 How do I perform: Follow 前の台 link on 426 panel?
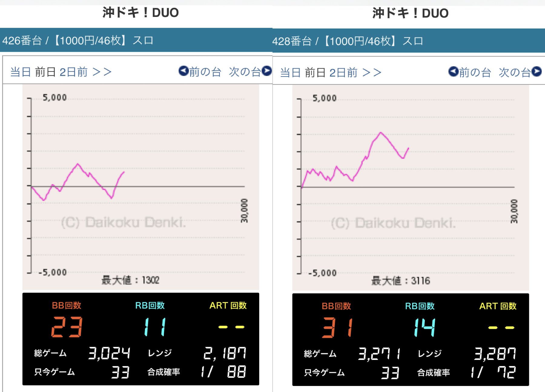pyautogui.click(x=205, y=72)
